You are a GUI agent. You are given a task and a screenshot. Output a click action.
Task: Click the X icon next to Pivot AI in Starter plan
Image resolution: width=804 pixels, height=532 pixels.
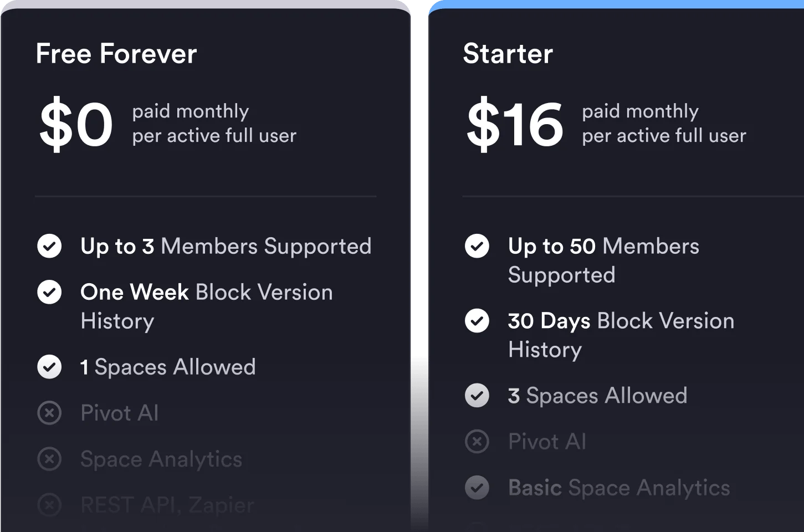477,442
